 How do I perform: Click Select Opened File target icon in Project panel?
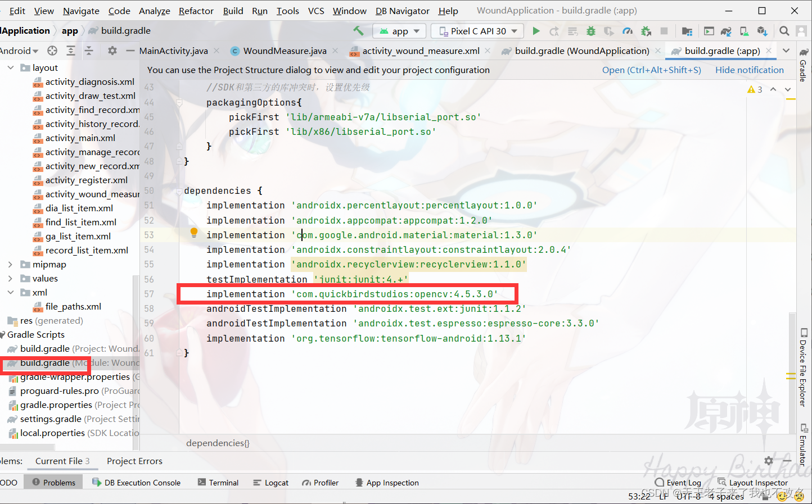tap(52, 51)
